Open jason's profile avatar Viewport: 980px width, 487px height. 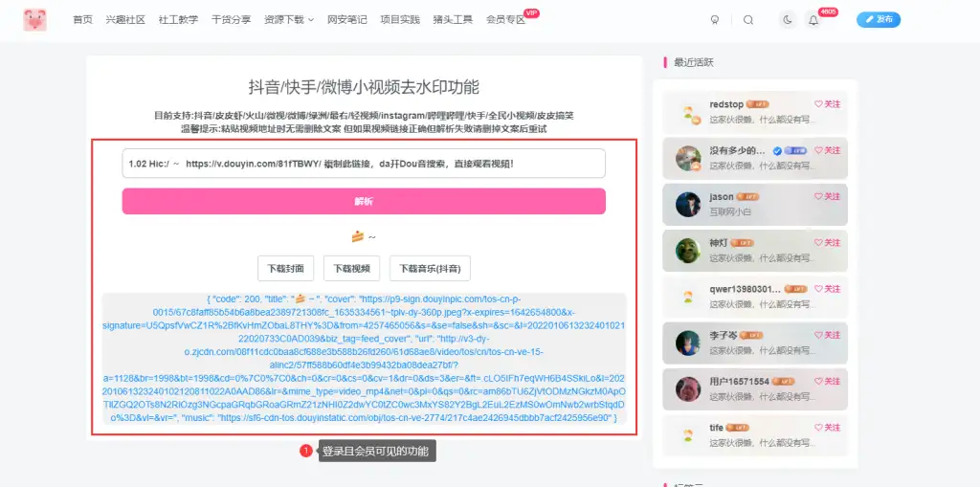tap(688, 205)
